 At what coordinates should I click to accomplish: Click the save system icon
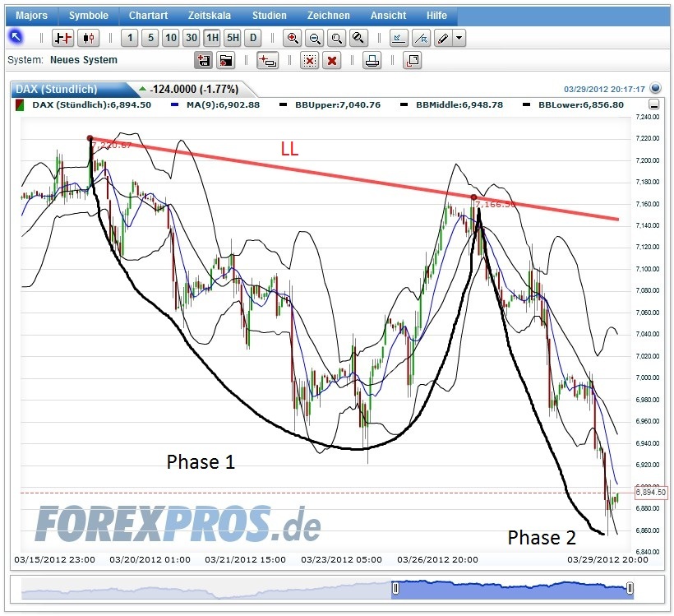(203, 59)
